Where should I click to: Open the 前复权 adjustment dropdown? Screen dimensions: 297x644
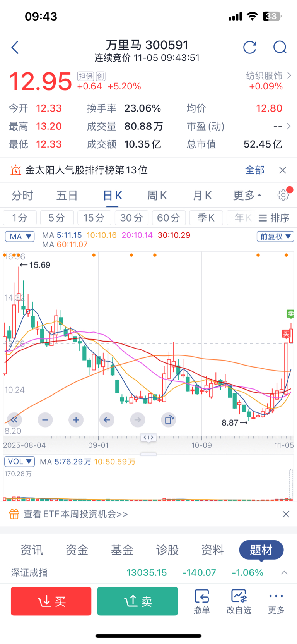[x=275, y=236]
